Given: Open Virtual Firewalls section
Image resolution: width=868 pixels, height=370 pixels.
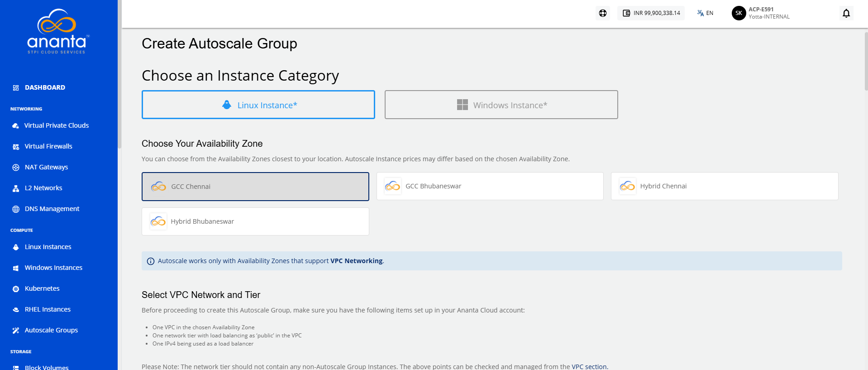Looking at the screenshot, I should tap(48, 146).
